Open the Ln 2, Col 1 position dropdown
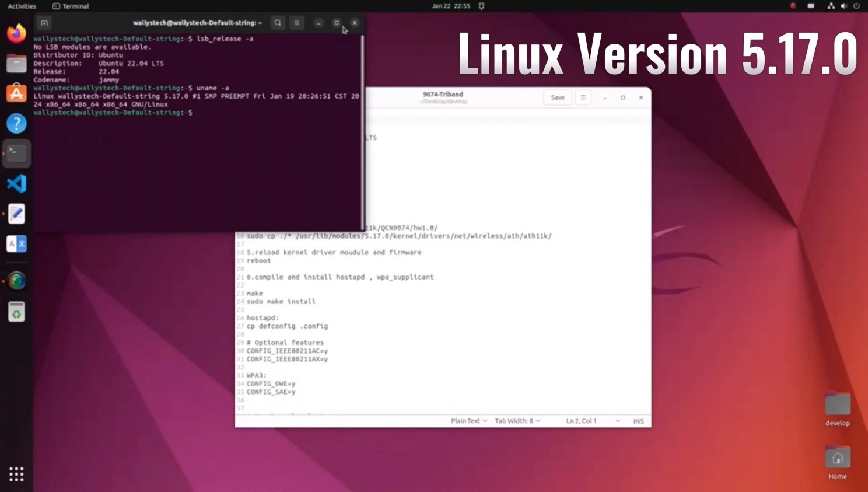 coord(593,421)
